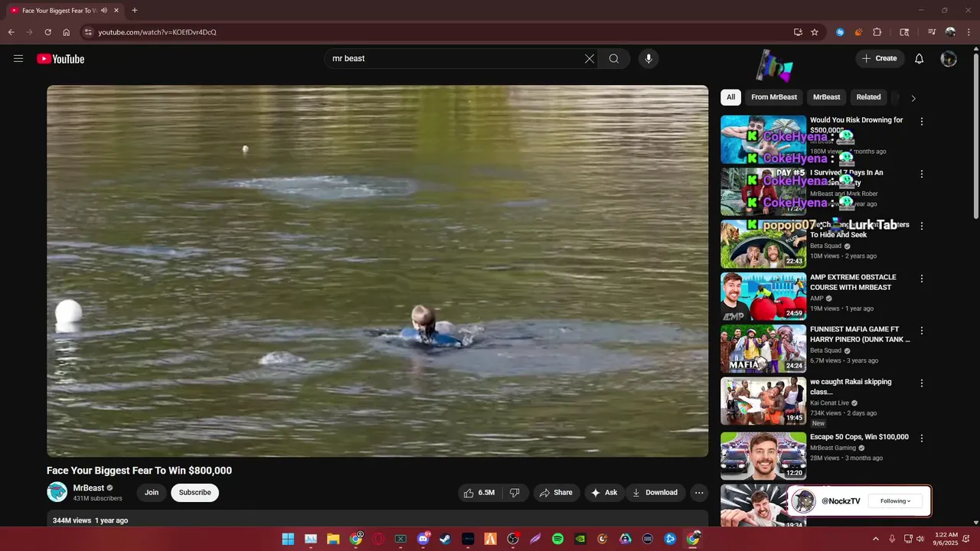This screenshot has height=551, width=980.
Task: Open new browser tab with plus
Action: tap(135, 11)
